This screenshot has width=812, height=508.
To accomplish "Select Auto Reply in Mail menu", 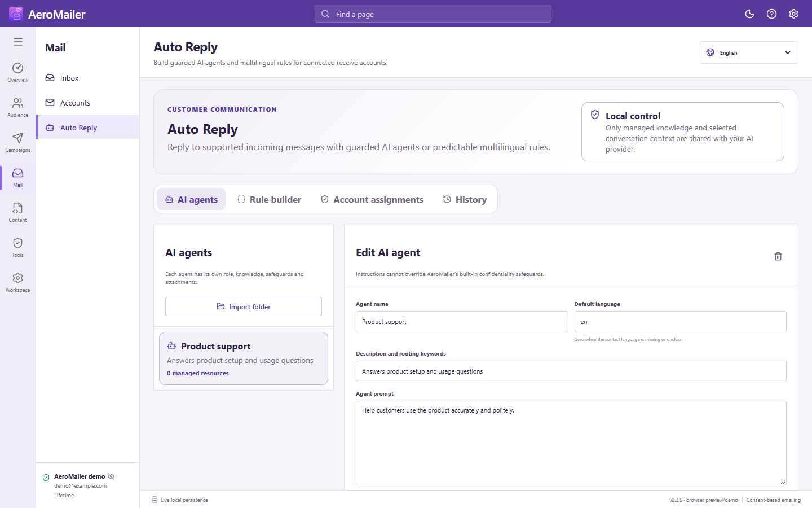I will tap(88, 128).
